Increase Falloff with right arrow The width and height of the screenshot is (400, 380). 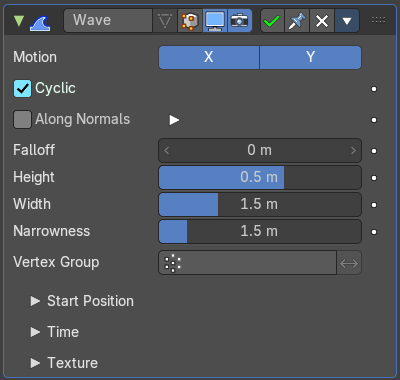click(x=353, y=151)
